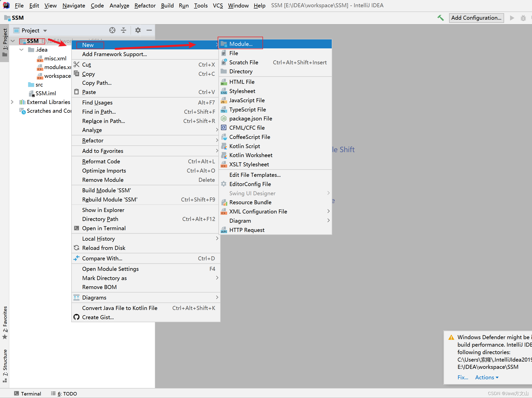The image size is (532, 398).
Task: Select the Project dropdown panel header
Action: [x=31, y=30]
